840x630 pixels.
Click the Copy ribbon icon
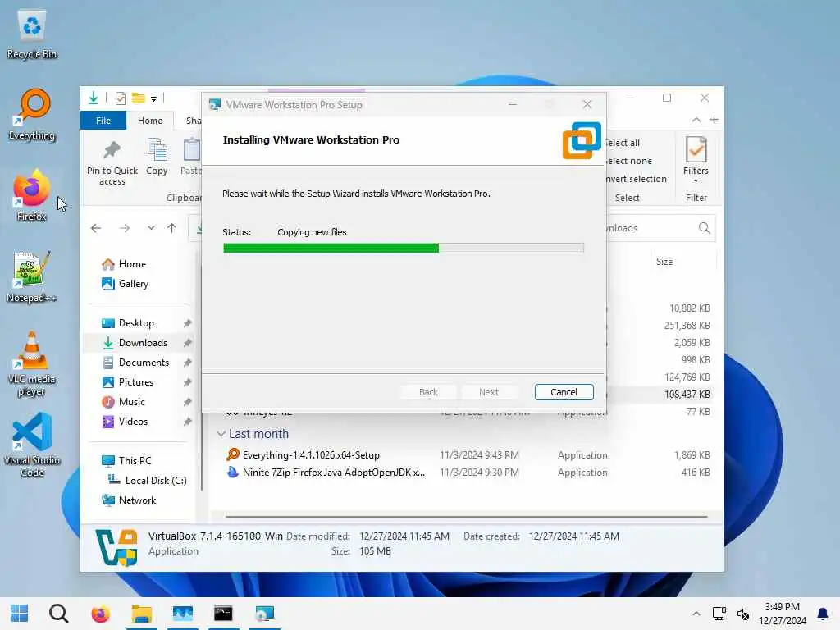pos(157,157)
